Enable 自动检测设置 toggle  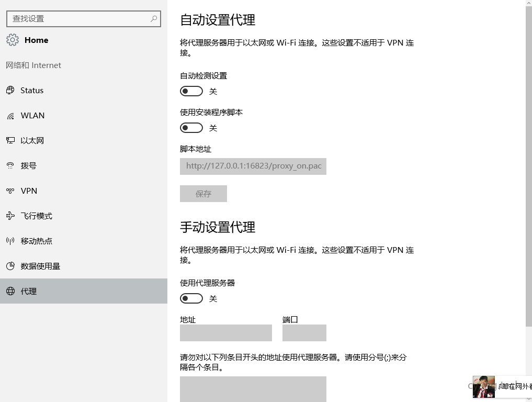tap(191, 91)
